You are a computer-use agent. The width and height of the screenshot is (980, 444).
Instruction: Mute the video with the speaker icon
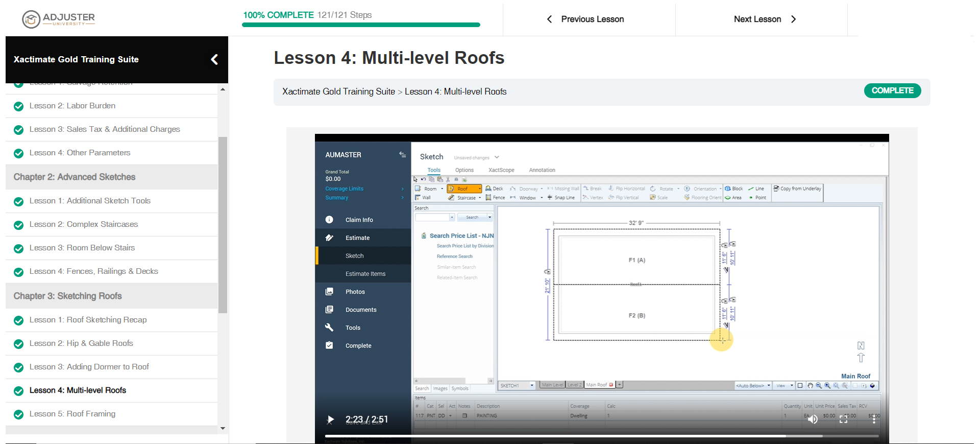click(813, 419)
